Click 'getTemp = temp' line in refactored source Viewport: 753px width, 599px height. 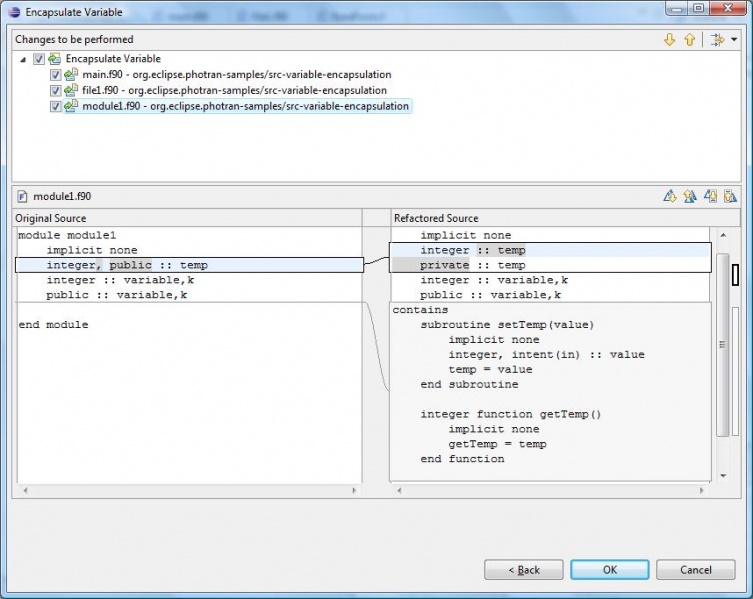497,444
